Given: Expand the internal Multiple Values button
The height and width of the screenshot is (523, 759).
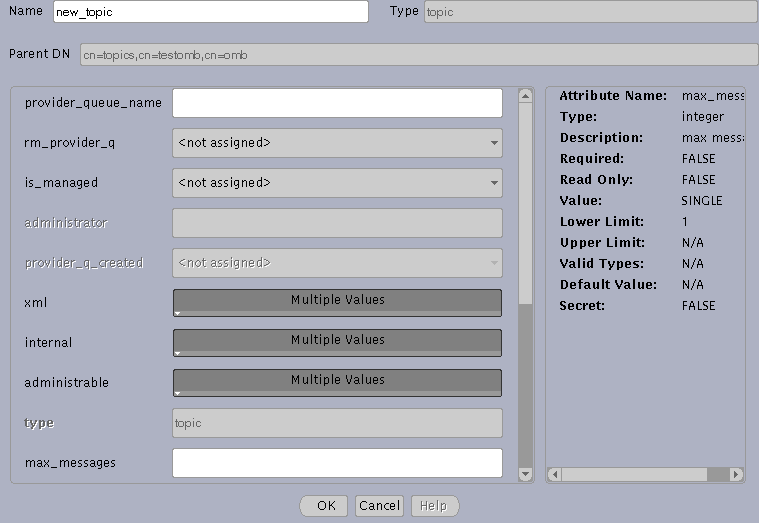Looking at the screenshot, I should click(337, 341).
